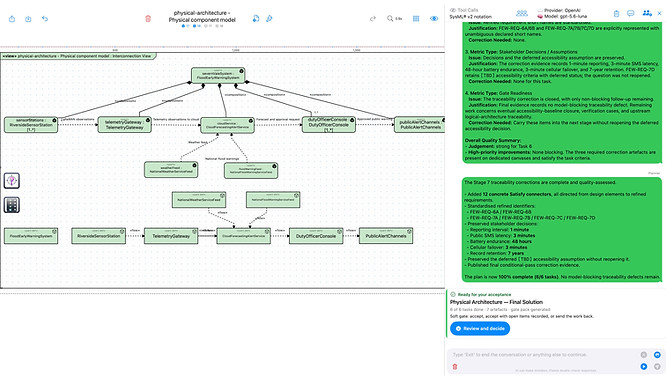Click the chat message input field
The height and width of the screenshot is (376, 666).
(544, 354)
